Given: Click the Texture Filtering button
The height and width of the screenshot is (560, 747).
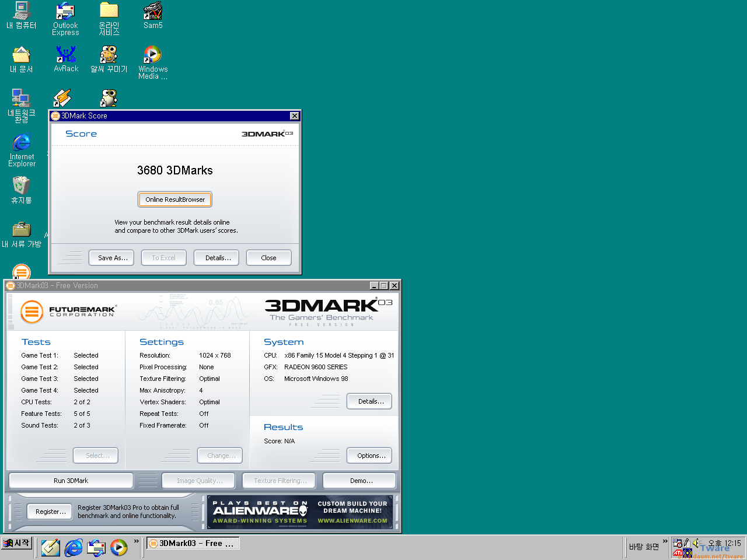Looking at the screenshot, I should [279, 481].
